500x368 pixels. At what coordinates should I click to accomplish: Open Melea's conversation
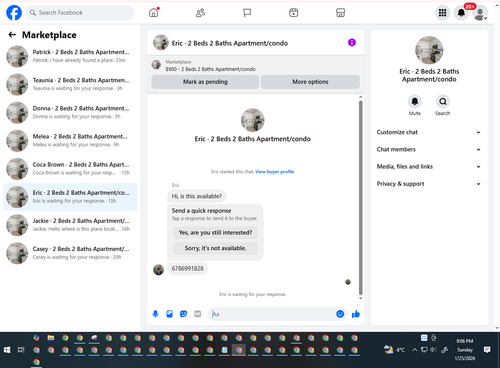point(70,140)
